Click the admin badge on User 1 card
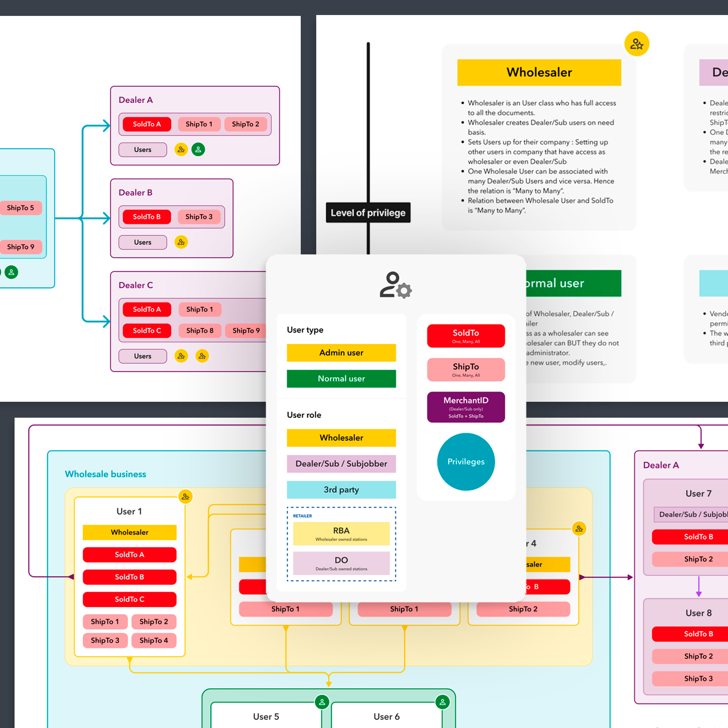 click(x=185, y=496)
